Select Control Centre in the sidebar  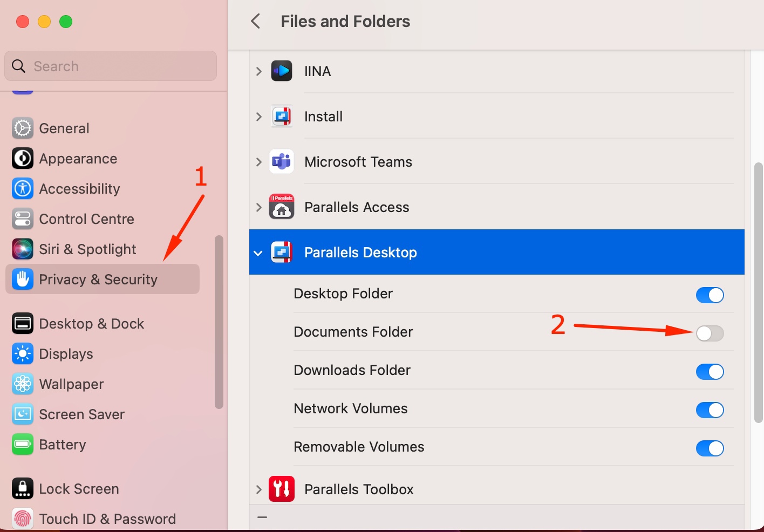[103, 219]
